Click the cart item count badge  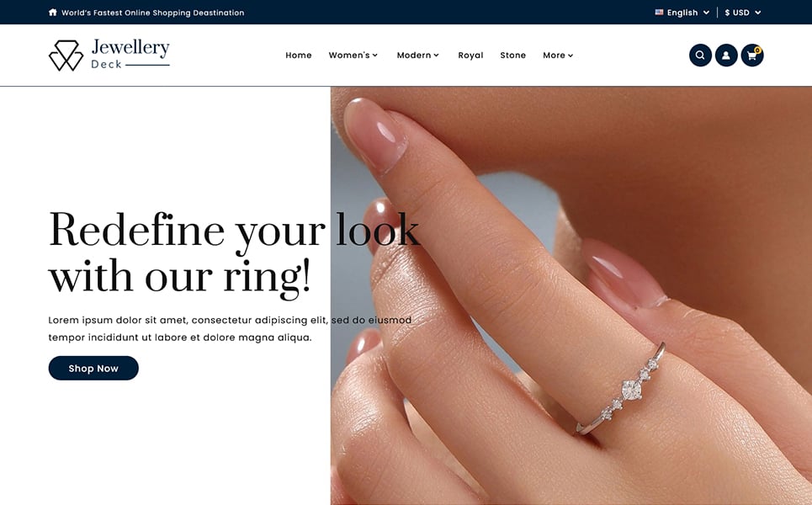(757, 50)
